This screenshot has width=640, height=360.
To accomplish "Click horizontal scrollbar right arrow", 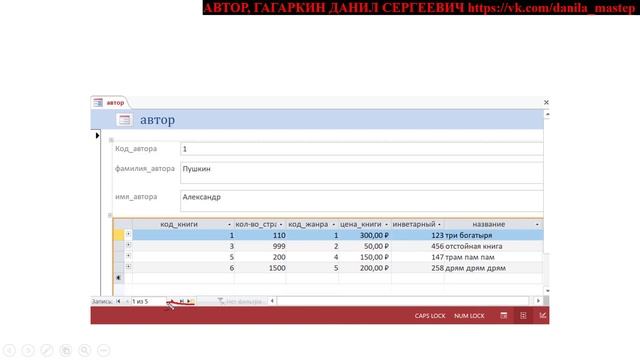I will click(538, 301).
